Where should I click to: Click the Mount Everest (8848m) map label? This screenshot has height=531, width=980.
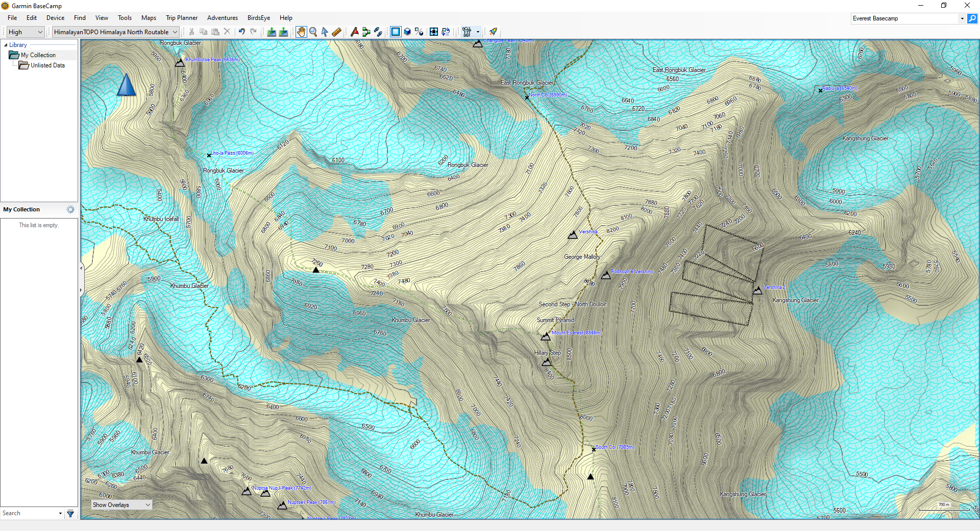tap(576, 333)
